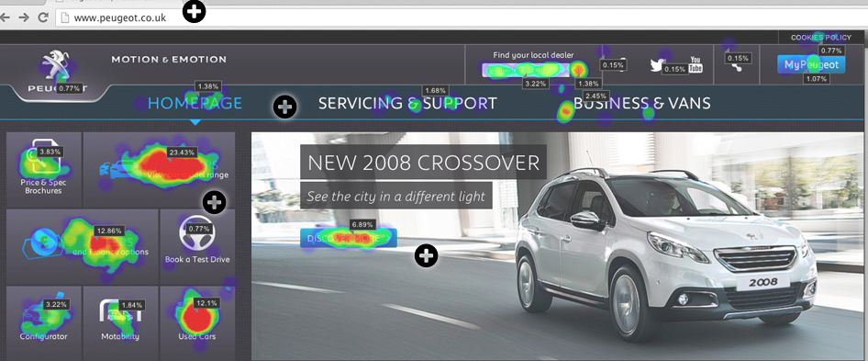Screen dimensions: 868x361
Task: View the model range tile
Action: [x=159, y=170]
